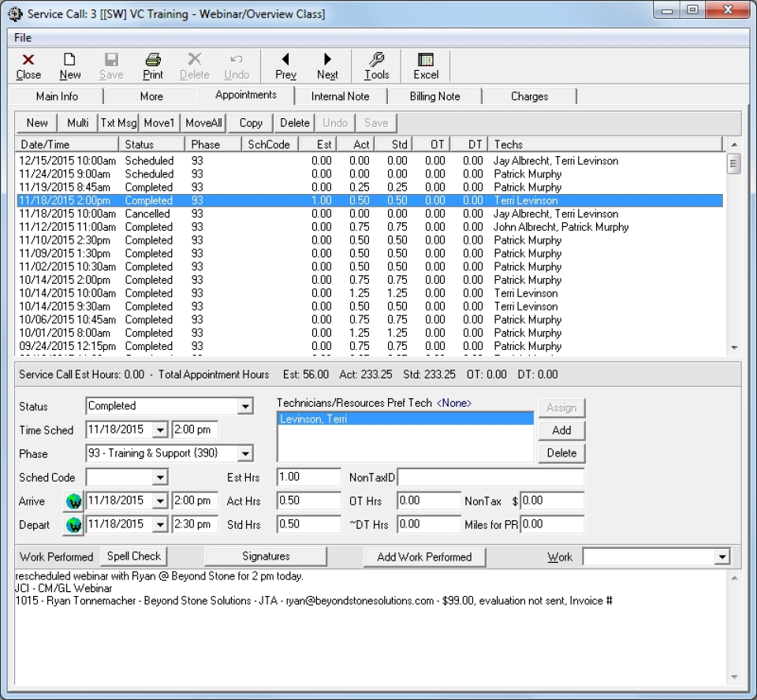
Task: Create a new service call with the New icon
Action: 70,66
